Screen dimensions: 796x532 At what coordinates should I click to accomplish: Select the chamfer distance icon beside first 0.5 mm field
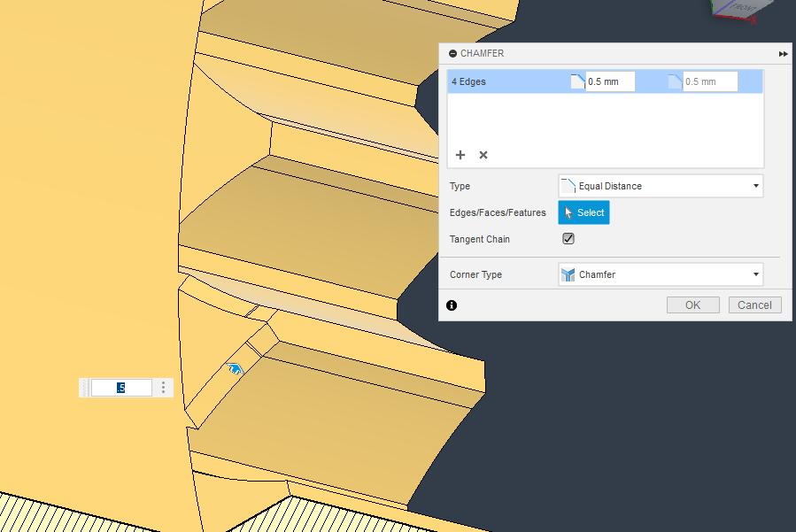579,81
